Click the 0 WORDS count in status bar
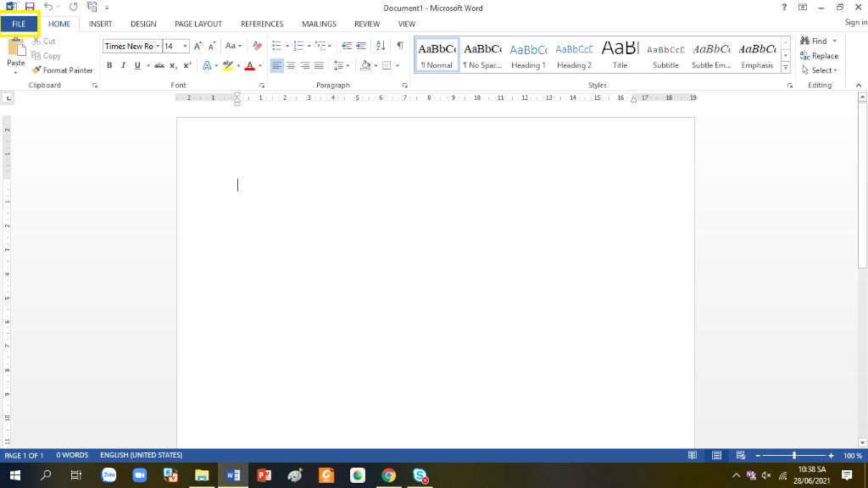This screenshot has width=868, height=488. (x=72, y=455)
